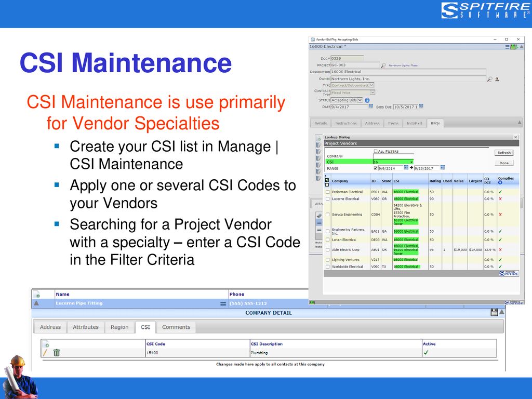Click the owner lookup magnifier icon
Viewport: 532px width, 399px height.
point(489,79)
